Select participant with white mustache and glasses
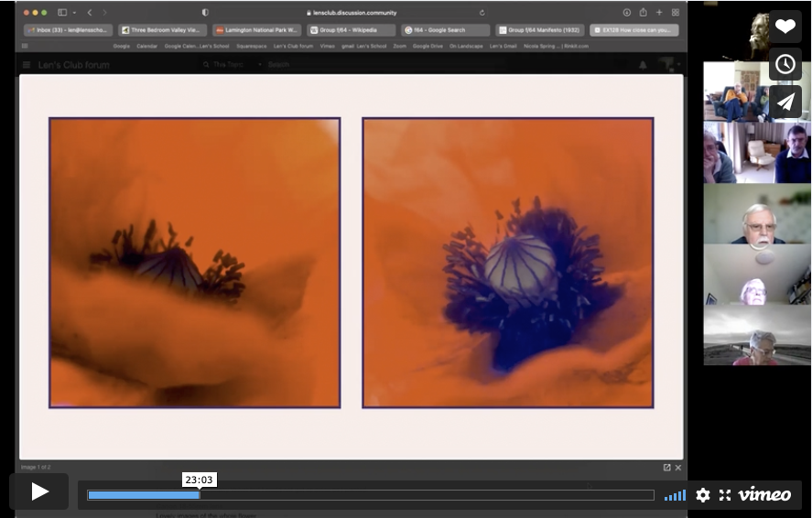This screenshot has height=518, width=812. click(x=757, y=213)
